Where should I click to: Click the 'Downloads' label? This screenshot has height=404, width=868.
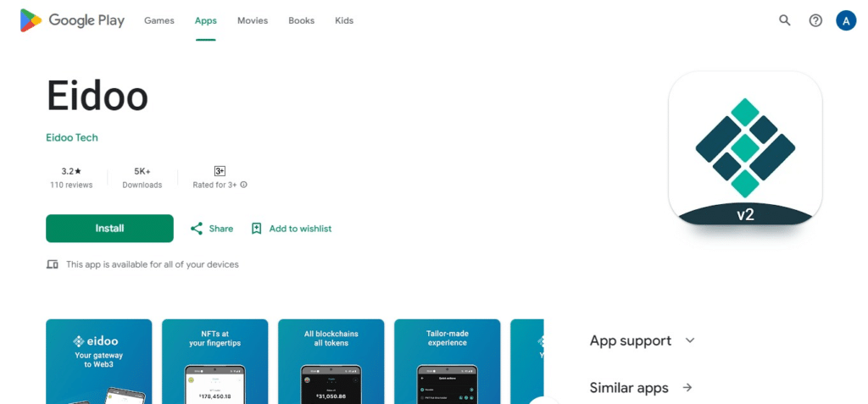coord(142,185)
